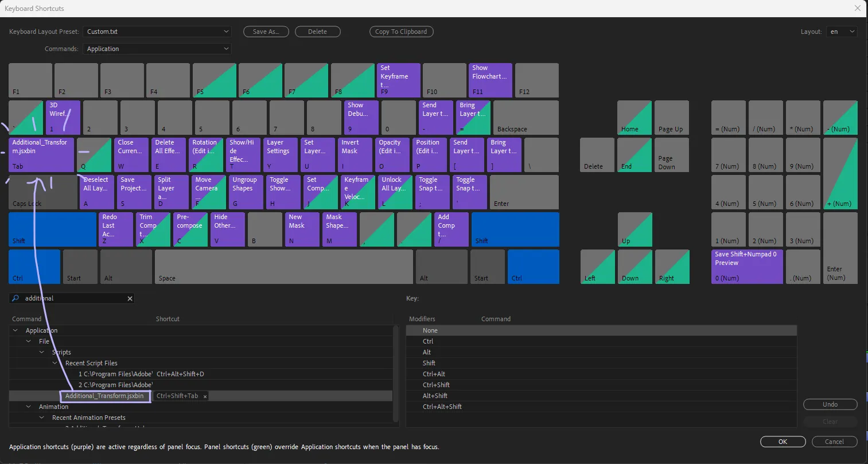The image size is (868, 464).
Task: Click the Z key showing Redo Last Action
Action: pyautogui.click(x=116, y=229)
